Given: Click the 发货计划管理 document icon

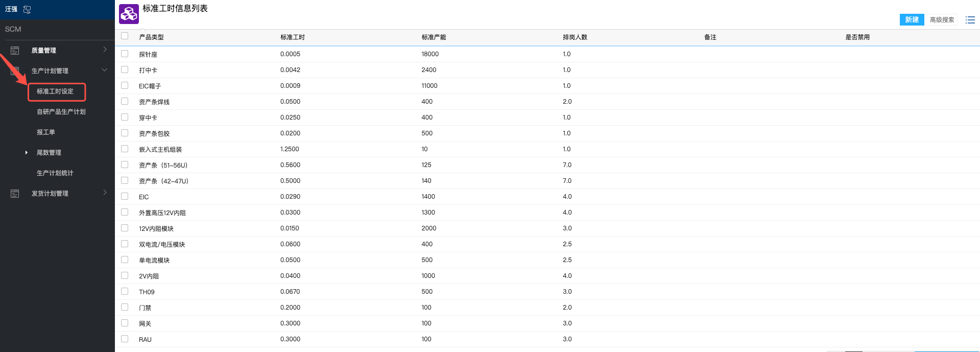Looking at the screenshot, I should pyautogui.click(x=15, y=194).
